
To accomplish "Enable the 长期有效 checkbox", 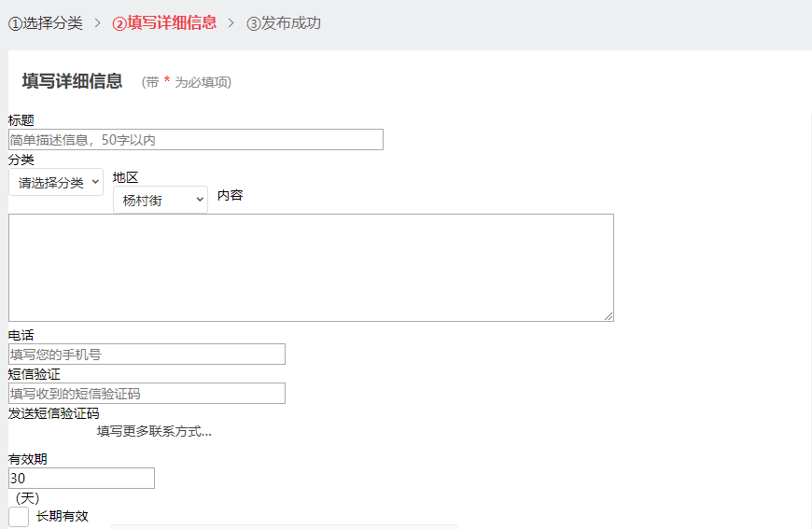I will click(19, 517).
